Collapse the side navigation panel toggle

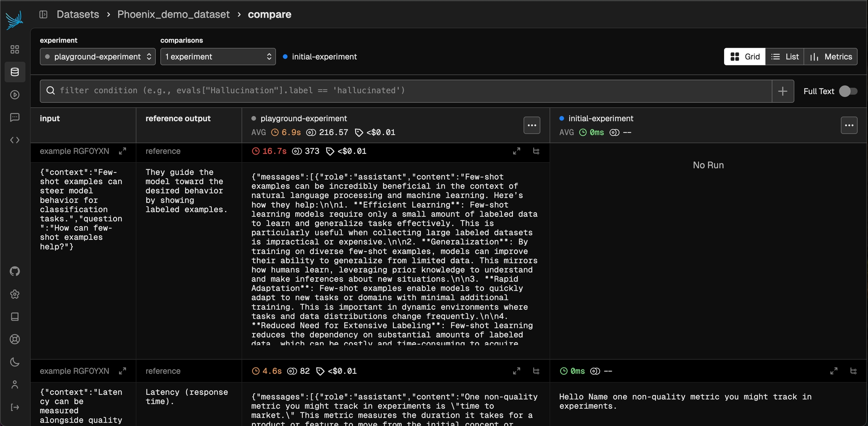point(43,14)
